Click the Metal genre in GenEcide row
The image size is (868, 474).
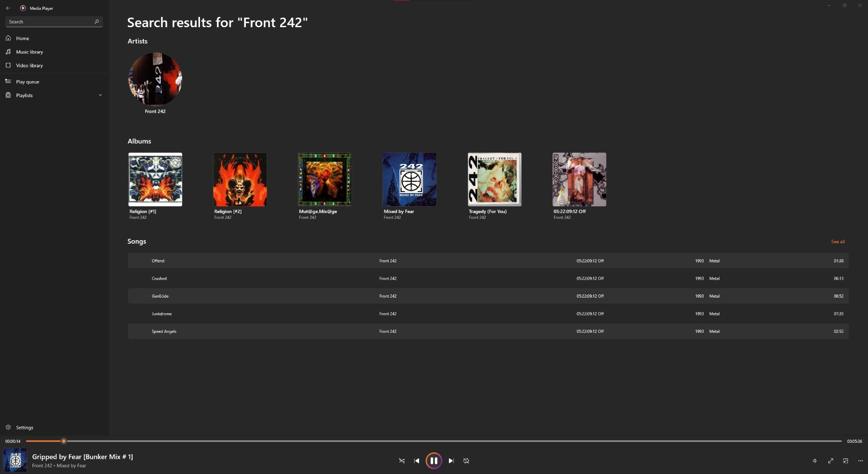tap(714, 296)
